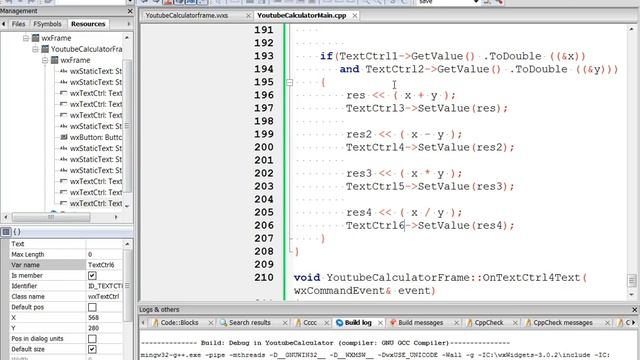The height and width of the screenshot is (360, 640).
Task: Show the properties grid page icon
Action: tap(6, 232)
